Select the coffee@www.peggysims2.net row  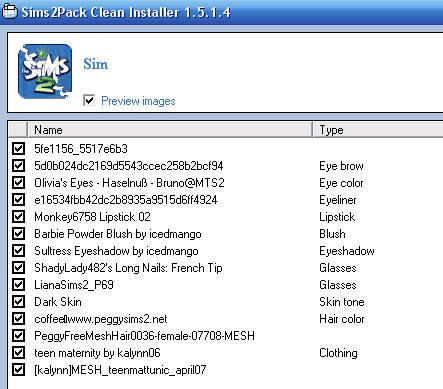coord(225,319)
